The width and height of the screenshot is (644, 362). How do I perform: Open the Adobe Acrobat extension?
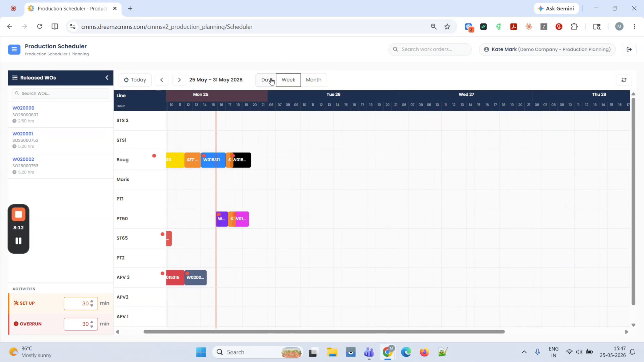[514, 27]
